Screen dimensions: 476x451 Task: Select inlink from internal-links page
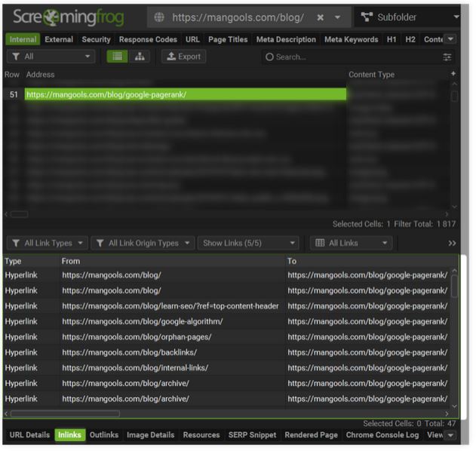tap(135, 368)
